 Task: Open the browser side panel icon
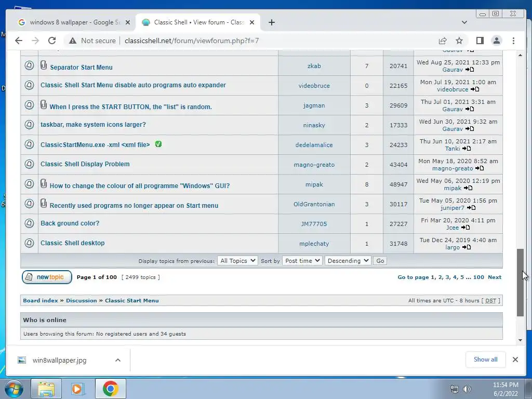pyautogui.click(x=480, y=41)
